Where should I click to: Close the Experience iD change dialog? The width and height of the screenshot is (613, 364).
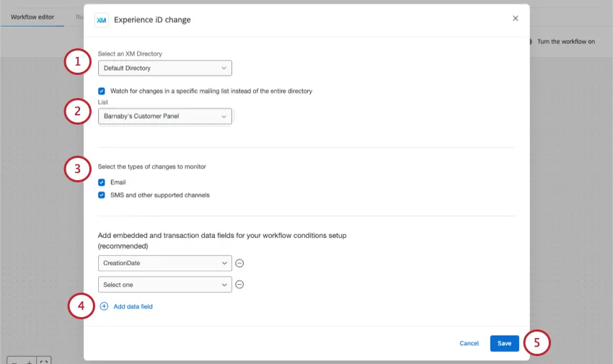[x=515, y=19]
